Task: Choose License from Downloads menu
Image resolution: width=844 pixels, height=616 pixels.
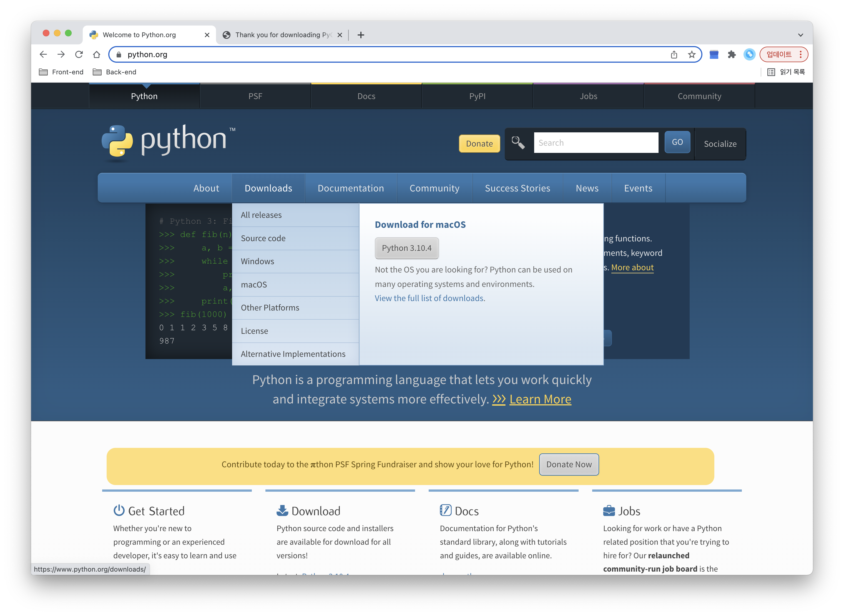Action: [x=295, y=331]
